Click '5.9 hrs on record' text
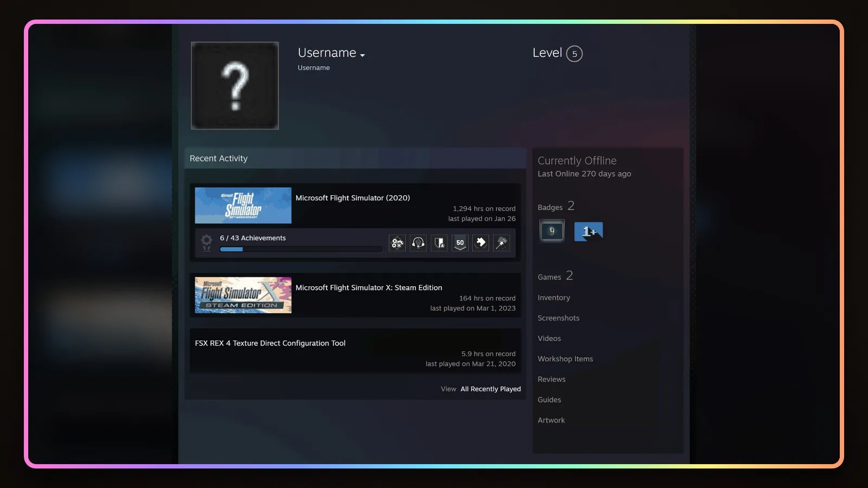Viewport: 868px width, 488px height. tap(488, 354)
